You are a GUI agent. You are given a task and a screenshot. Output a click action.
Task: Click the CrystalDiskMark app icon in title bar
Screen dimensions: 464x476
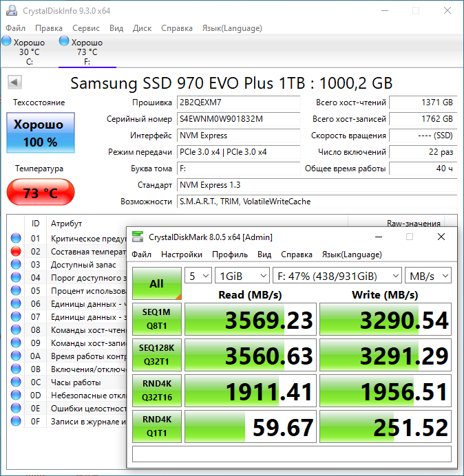click(138, 237)
